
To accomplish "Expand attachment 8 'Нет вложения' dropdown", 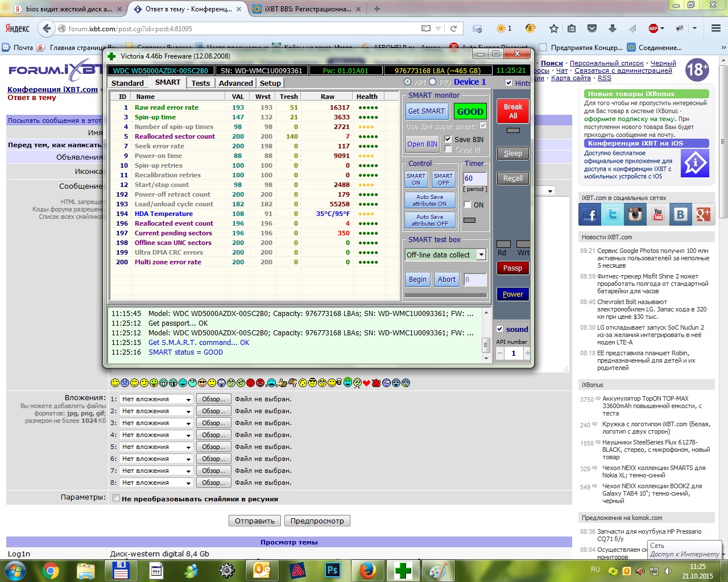I will (156, 483).
